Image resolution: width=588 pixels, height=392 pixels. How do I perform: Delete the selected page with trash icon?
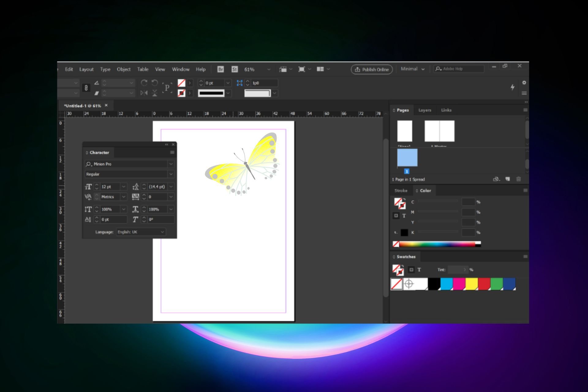(518, 179)
